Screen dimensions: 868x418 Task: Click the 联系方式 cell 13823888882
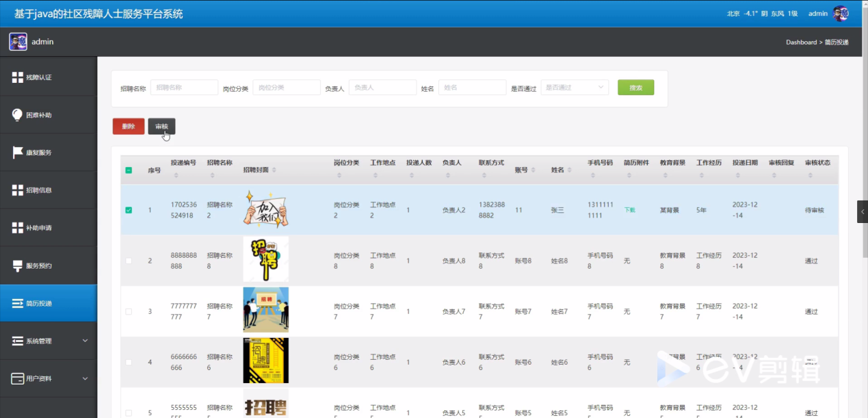491,210
